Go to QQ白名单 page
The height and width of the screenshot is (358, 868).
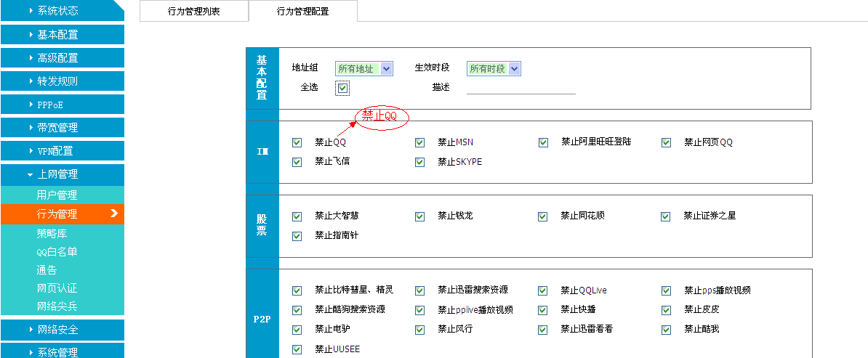pos(57,252)
